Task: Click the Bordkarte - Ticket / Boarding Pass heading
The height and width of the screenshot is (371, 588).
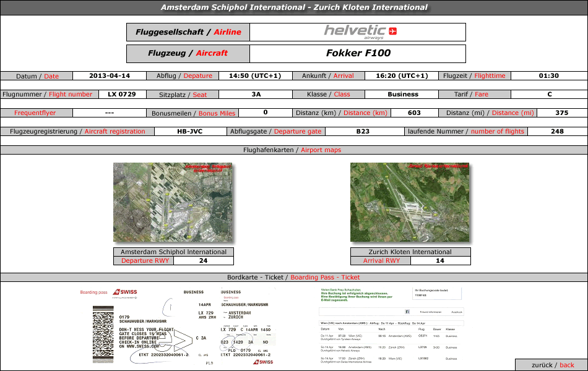Action: pyautogui.click(x=293, y=277)
